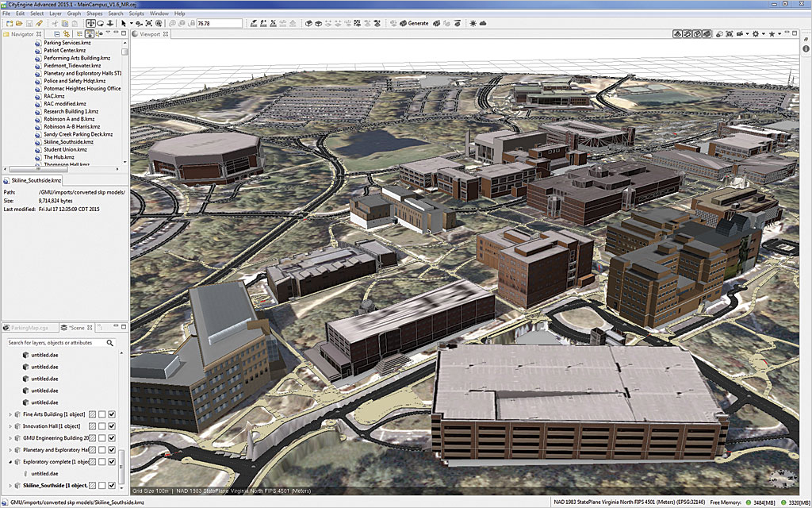Screen dimensions: 812x508
Task: Activate the search icon in the Scene panel
Action: (x=111, y=343)
